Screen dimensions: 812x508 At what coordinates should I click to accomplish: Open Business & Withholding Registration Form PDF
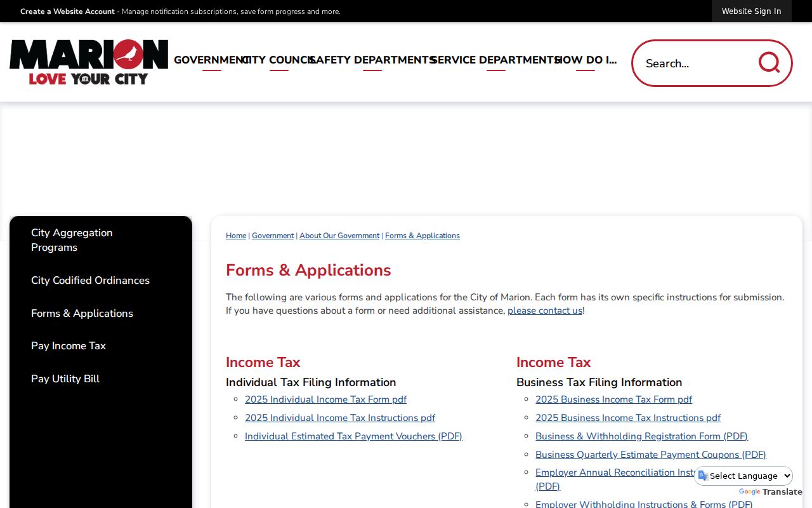(641, 436)
